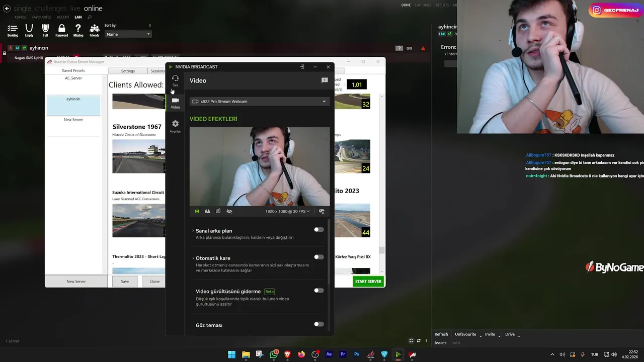Enable the Otomatik kare toggle
The width and height of the screenshot is (644, 362).
tap(319, 257)
